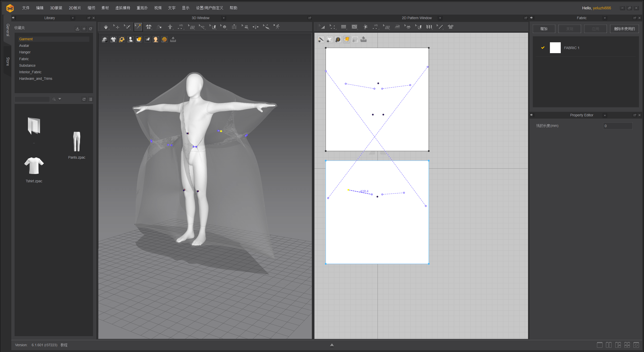Select the steam iron tool in 2D toolbar

[397, 27]
